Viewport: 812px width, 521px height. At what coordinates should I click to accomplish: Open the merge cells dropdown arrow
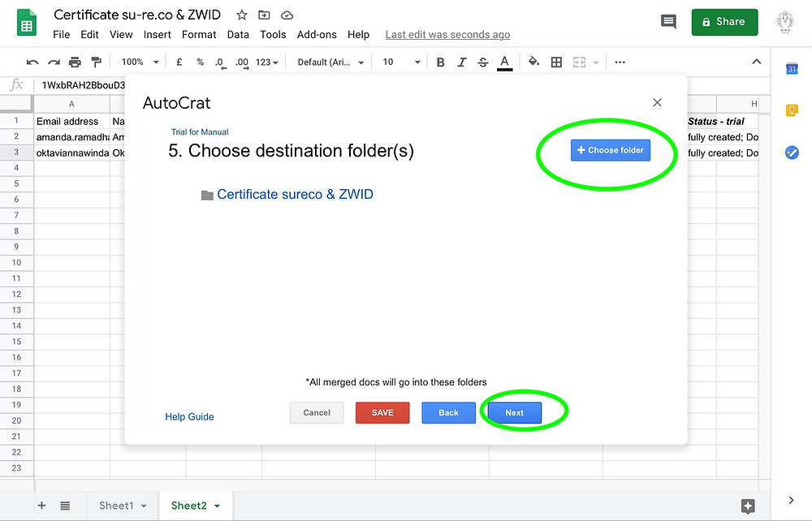click(x=596, y=62)
